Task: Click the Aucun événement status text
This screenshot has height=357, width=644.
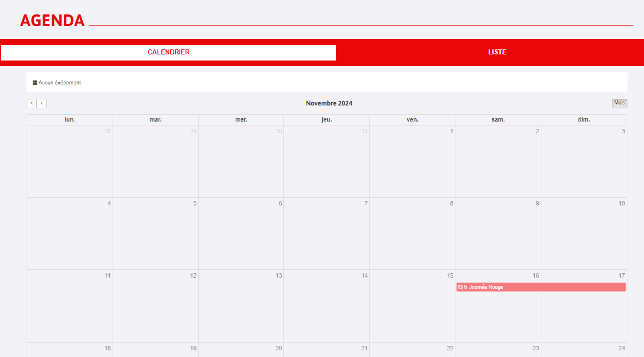Action: pyautogui.click(x=59, y=83)
